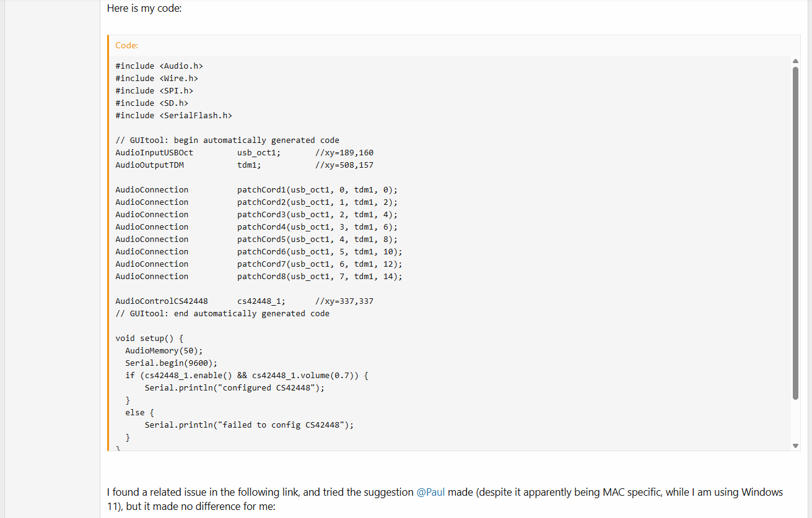Click the AudioControlCS42448 cs42448_1 line
Viewport: 812px width, 518px height.
[244, 301]
